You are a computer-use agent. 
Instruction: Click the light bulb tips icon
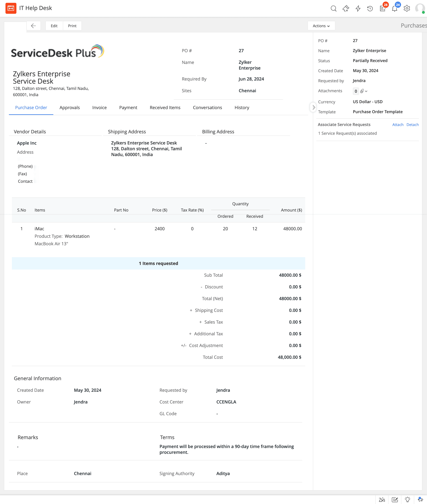[x=408, y=500]
